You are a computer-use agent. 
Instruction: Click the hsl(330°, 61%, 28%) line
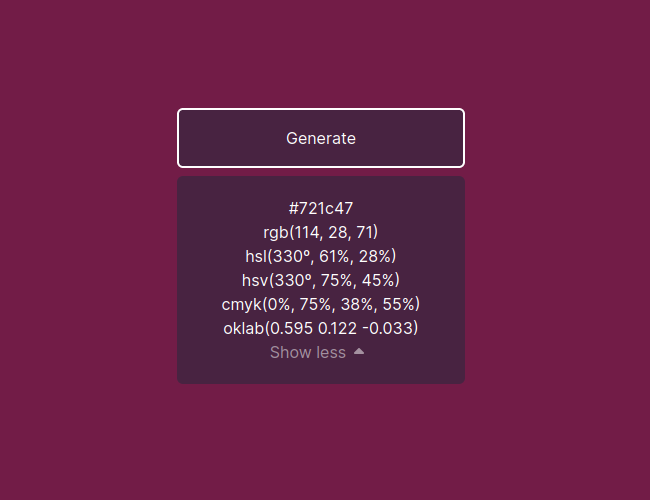point(321,256)
